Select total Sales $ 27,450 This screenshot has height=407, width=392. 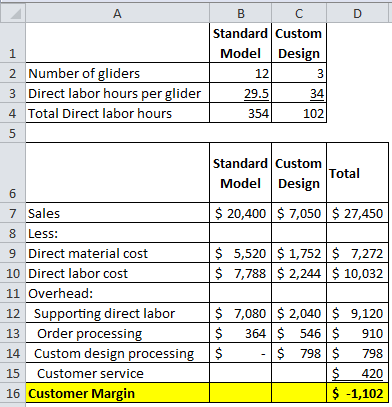[357, 213]
